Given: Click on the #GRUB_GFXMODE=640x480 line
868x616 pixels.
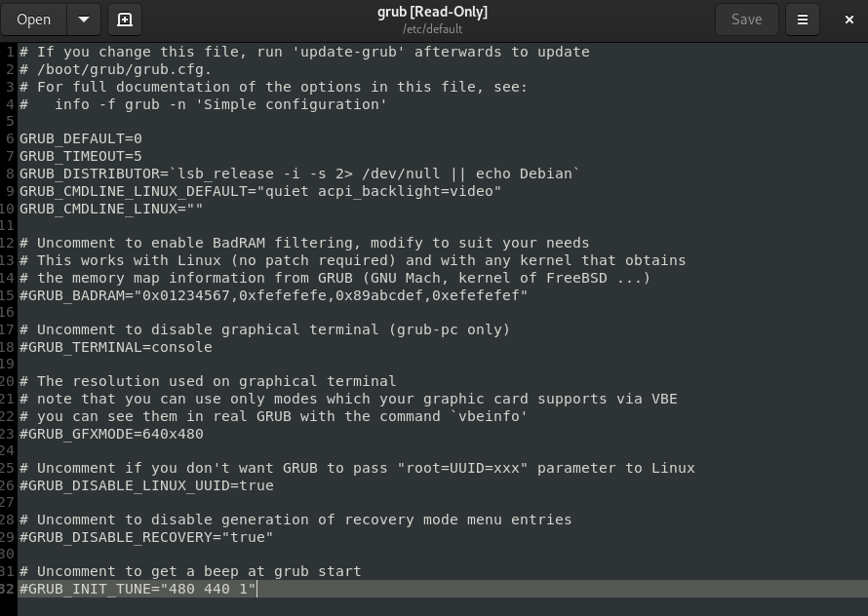Looking at the screenshot, I should 111,434.
